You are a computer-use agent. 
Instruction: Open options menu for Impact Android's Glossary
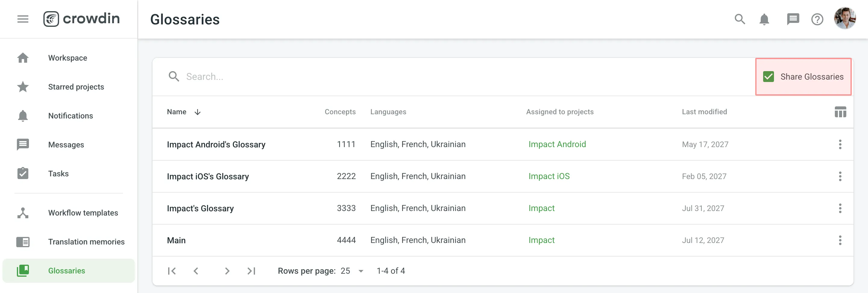coord(840,144)
